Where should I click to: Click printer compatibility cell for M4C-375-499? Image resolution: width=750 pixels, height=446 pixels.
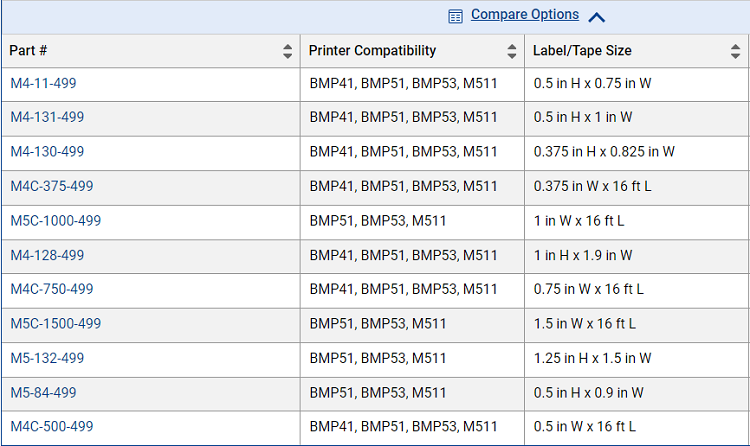pos(412,188)
